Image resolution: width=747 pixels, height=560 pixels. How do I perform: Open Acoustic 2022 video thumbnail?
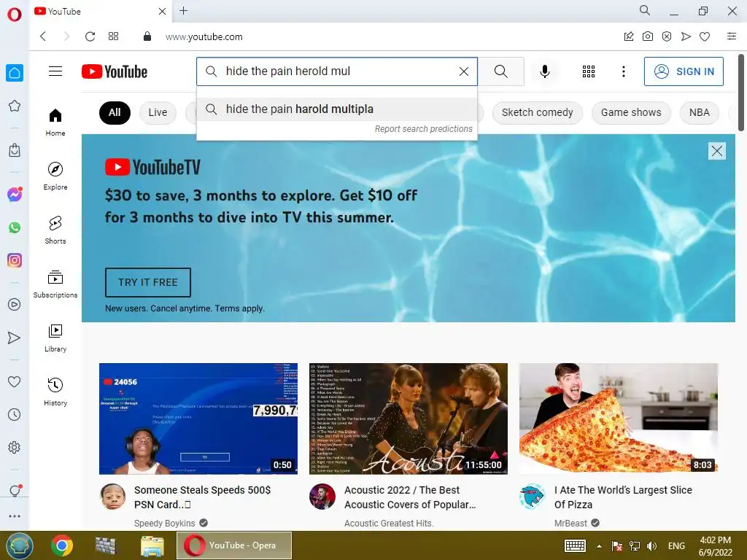[409, 419]
